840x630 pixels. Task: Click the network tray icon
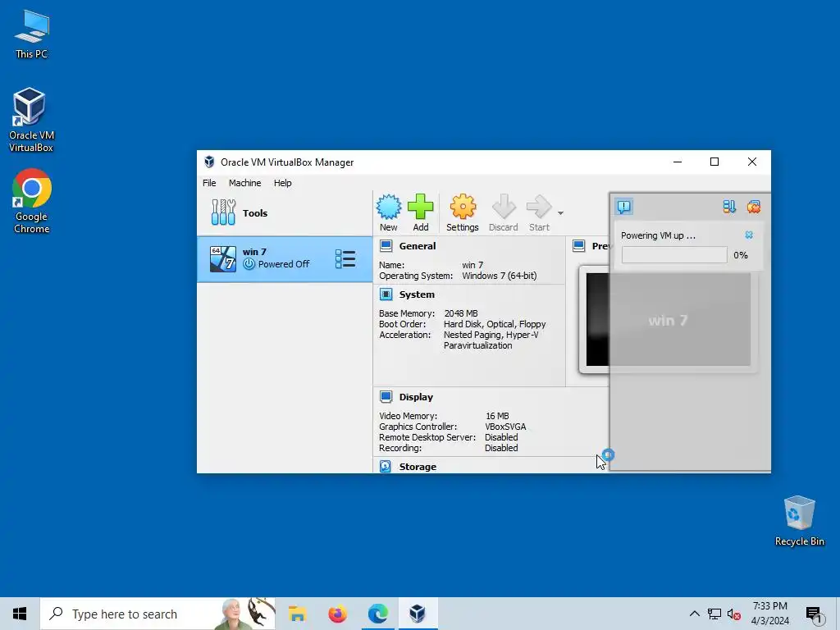(714, 614)
